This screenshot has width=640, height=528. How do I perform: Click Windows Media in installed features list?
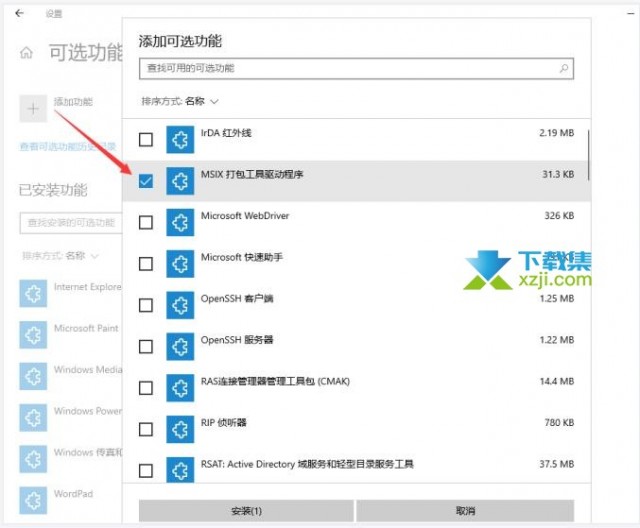pos(88,370)
